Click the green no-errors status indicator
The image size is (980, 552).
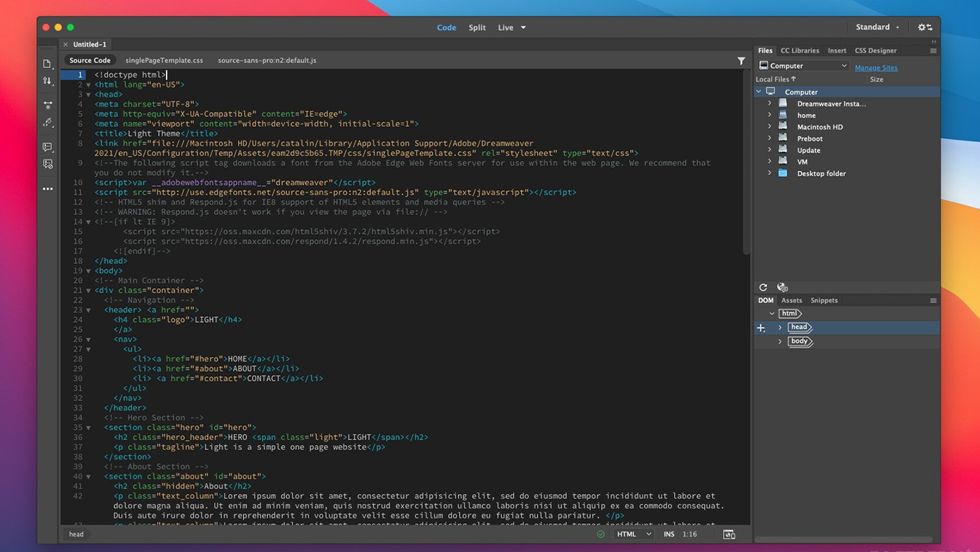[x=601, y=534]
